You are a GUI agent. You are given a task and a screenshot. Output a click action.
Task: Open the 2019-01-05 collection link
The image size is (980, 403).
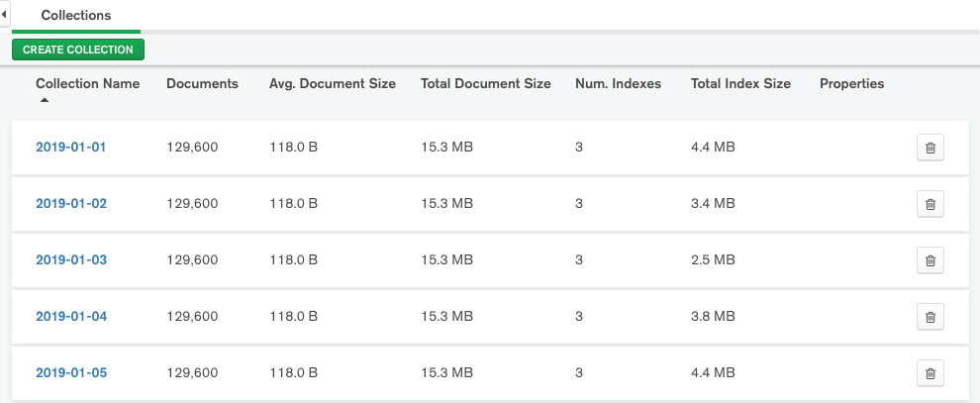tap(71, 373)
